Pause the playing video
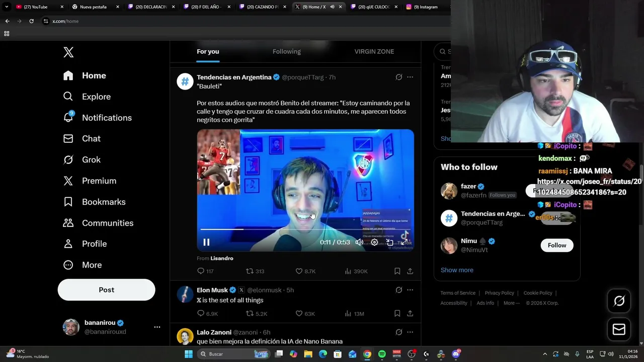Screen dimensions: 644x362 tap(206, 242)
